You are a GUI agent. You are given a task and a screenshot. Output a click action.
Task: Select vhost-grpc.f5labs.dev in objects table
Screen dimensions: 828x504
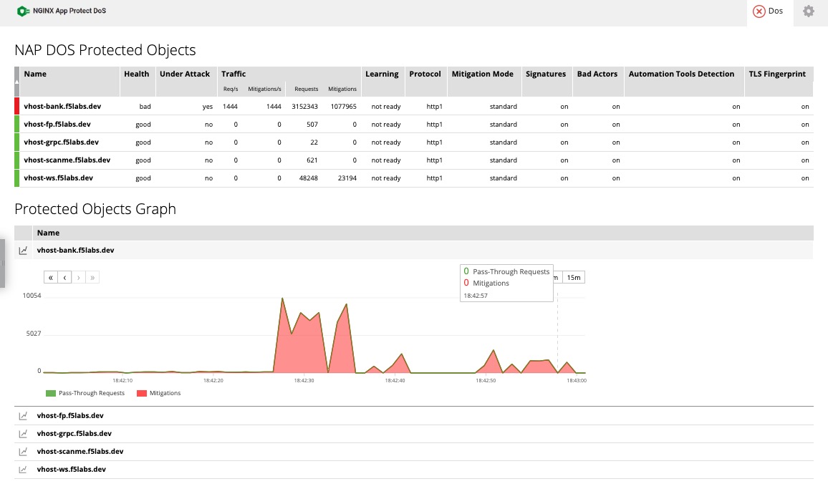[62, 142]
